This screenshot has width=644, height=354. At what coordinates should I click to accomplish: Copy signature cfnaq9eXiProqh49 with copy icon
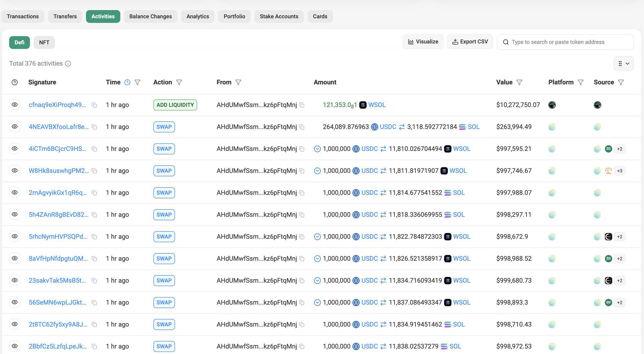pyautogui.click(x=94, y=105)
